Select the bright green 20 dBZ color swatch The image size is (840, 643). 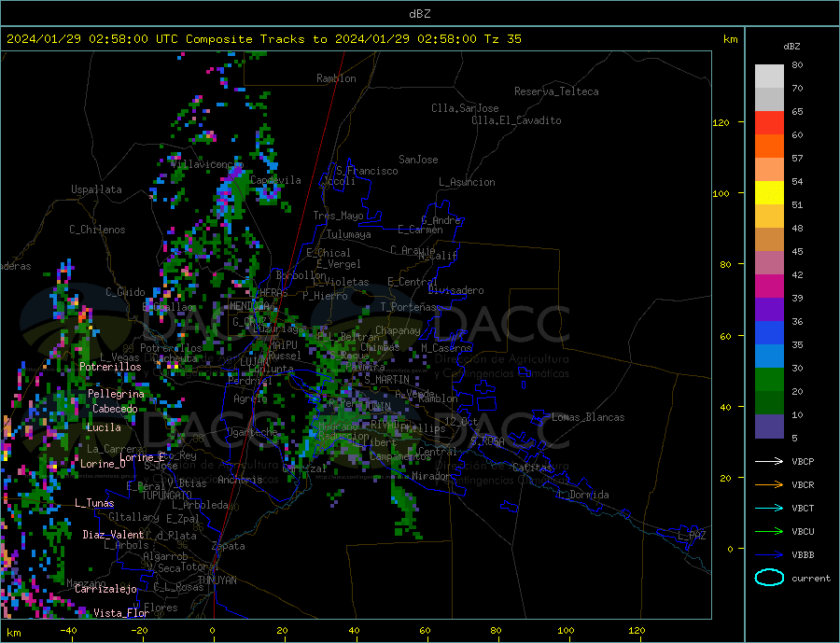click(x=769, y=380)
